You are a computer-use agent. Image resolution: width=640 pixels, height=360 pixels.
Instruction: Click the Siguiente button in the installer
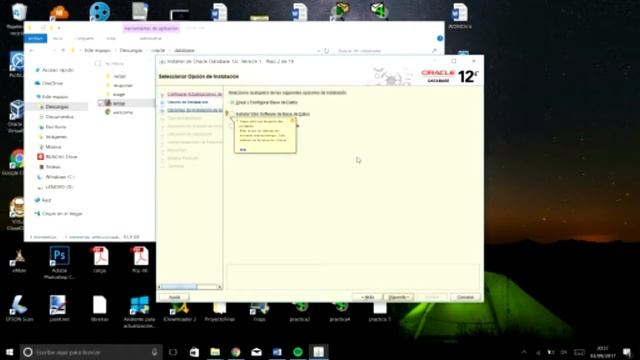[399, 297]
